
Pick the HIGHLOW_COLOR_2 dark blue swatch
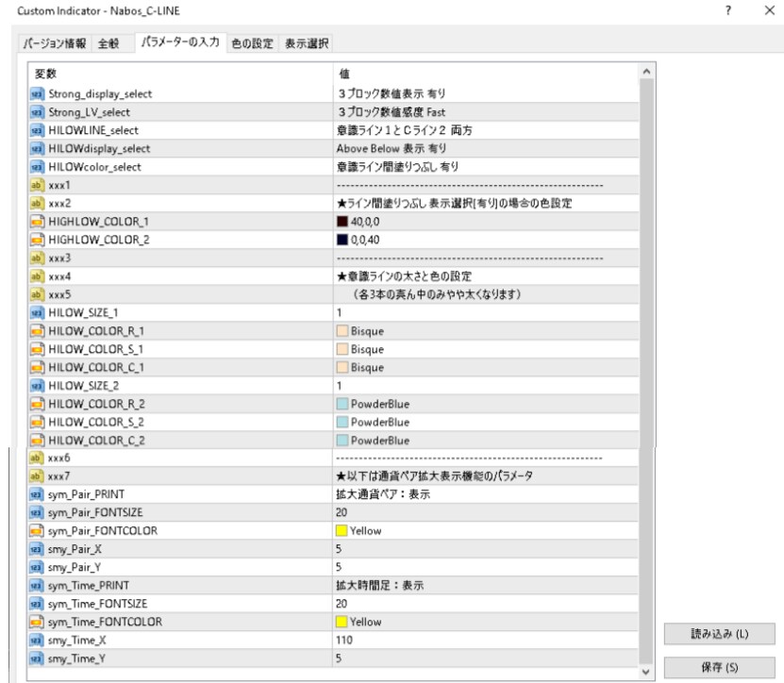342,240
